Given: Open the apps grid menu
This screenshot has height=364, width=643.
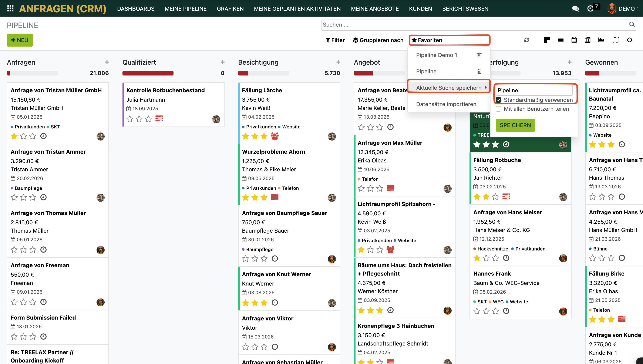Looking at the screenshot, I should [10, 9].
